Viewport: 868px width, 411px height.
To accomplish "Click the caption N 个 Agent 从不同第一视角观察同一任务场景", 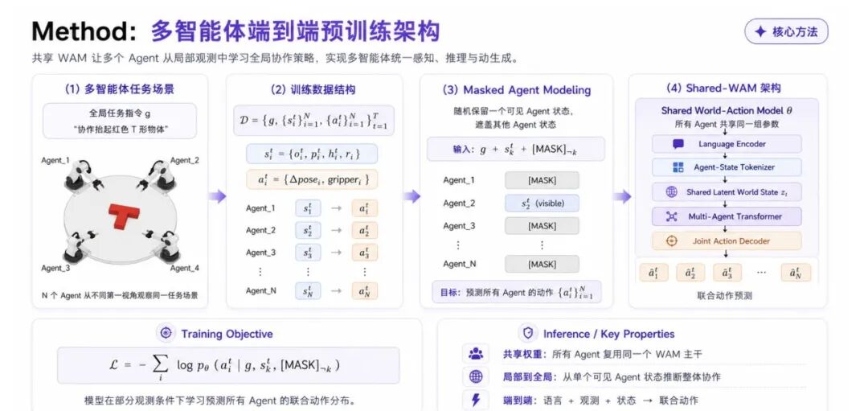I will (x=120, y=295).
